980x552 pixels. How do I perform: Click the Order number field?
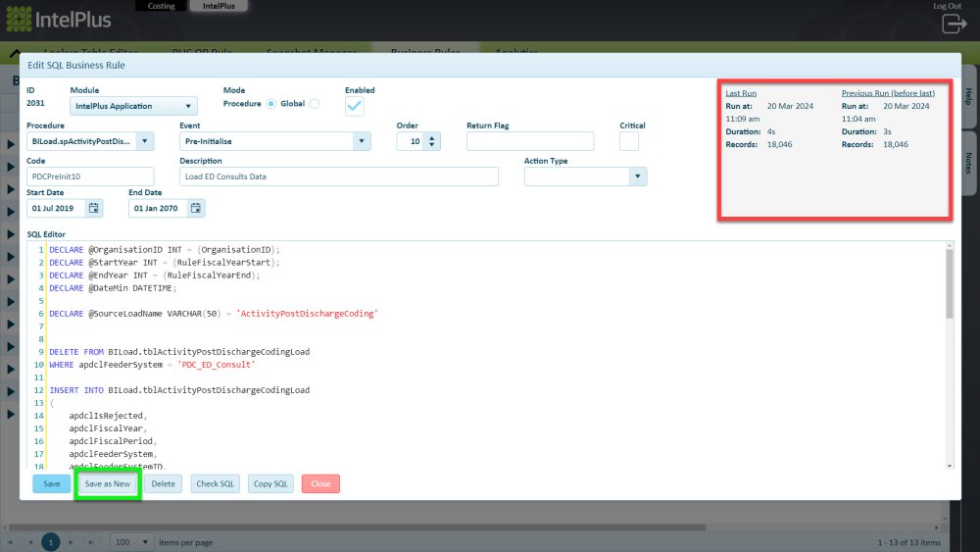(411, 141)
